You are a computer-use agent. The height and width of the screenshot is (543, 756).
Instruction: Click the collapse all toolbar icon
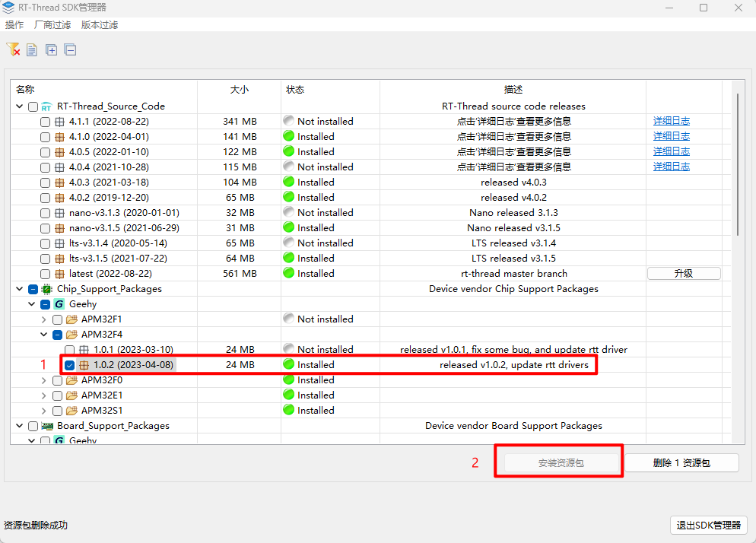click(71, 49)
